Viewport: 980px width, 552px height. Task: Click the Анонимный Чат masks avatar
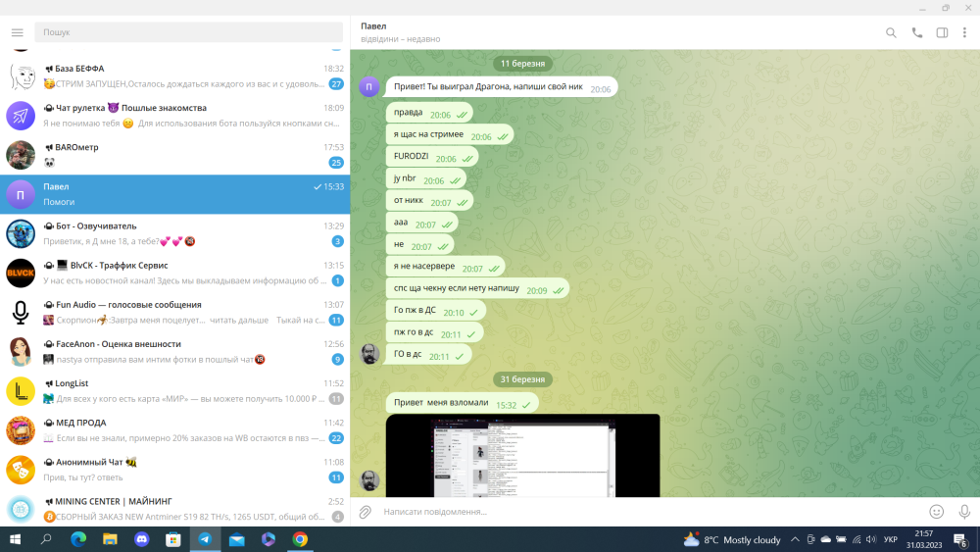pos(21,470)
